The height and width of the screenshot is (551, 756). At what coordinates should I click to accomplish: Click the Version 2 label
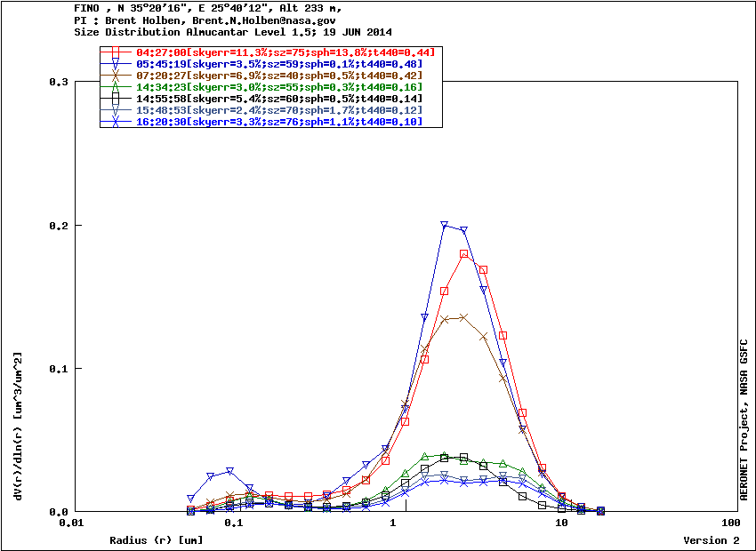click(711, 540)
